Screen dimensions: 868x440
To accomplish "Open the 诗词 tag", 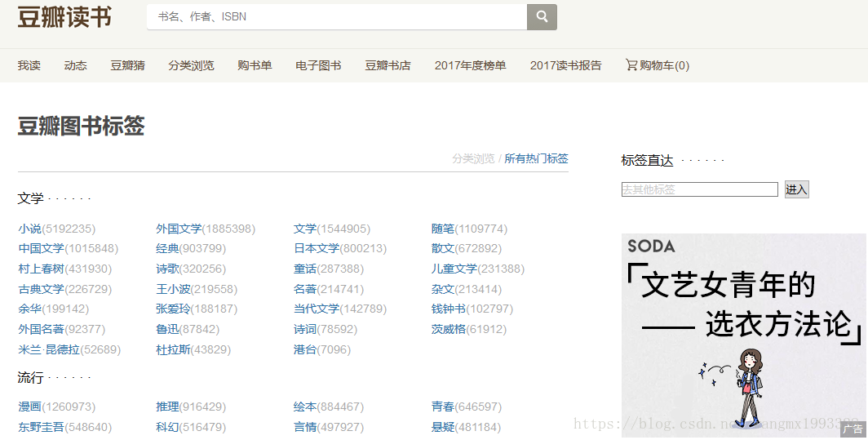I will (x=305, y=329).
